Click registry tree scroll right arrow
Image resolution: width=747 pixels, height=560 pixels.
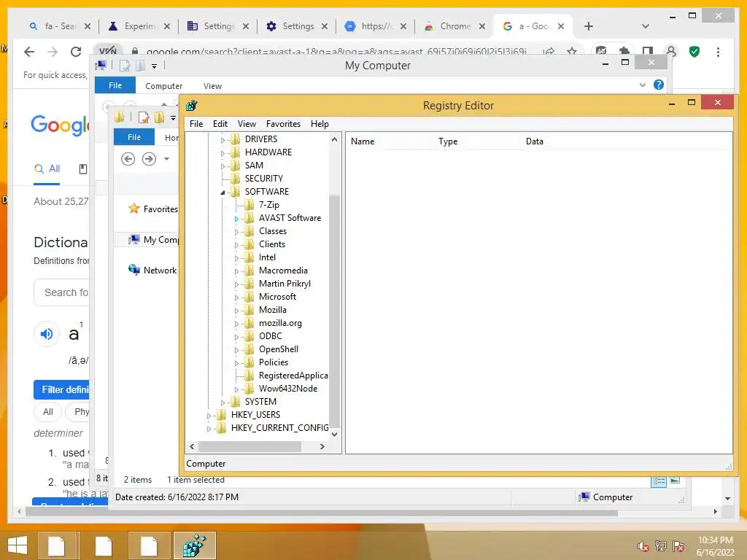322,447
